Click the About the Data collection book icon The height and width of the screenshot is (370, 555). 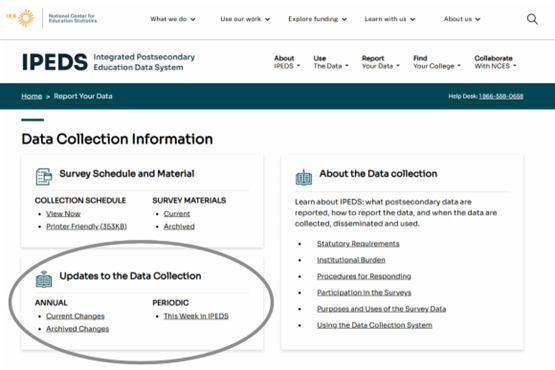pos(304,177)
